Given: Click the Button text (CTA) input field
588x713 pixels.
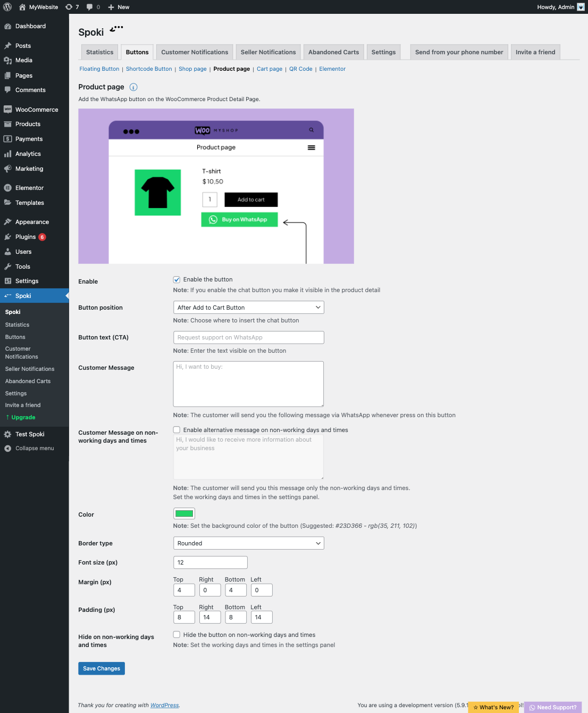Looking at the screenshot, I should click(x=248, y=337).
